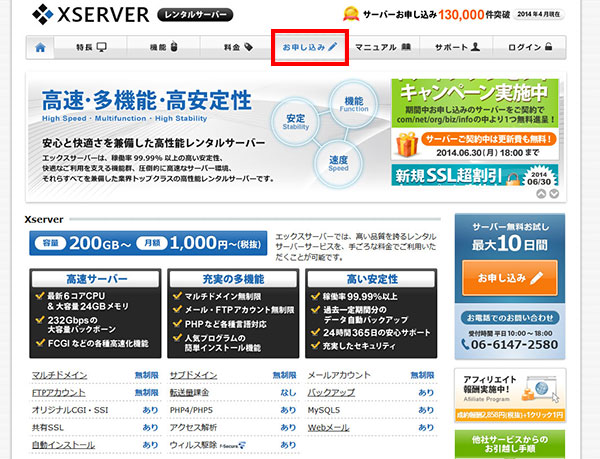Click the 高い安定性 panel heading
The width and height of the screenshot is (600, 459).
click(x=372, y=279)
